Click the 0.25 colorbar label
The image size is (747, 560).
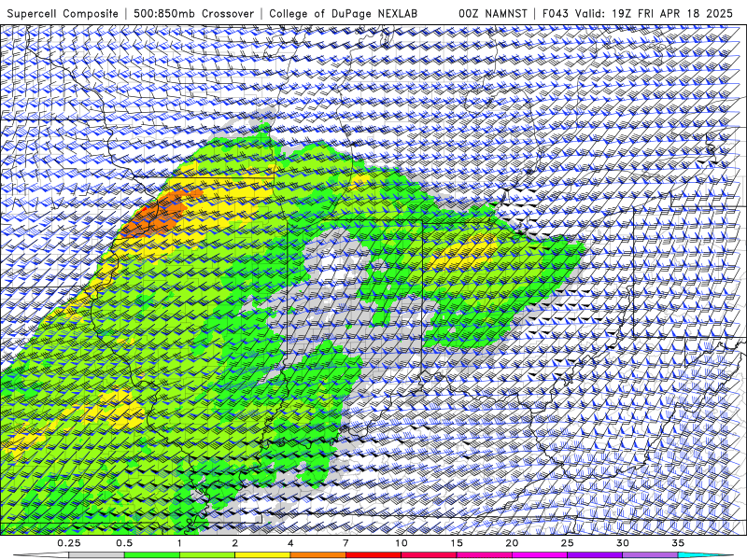click(69, 543)
